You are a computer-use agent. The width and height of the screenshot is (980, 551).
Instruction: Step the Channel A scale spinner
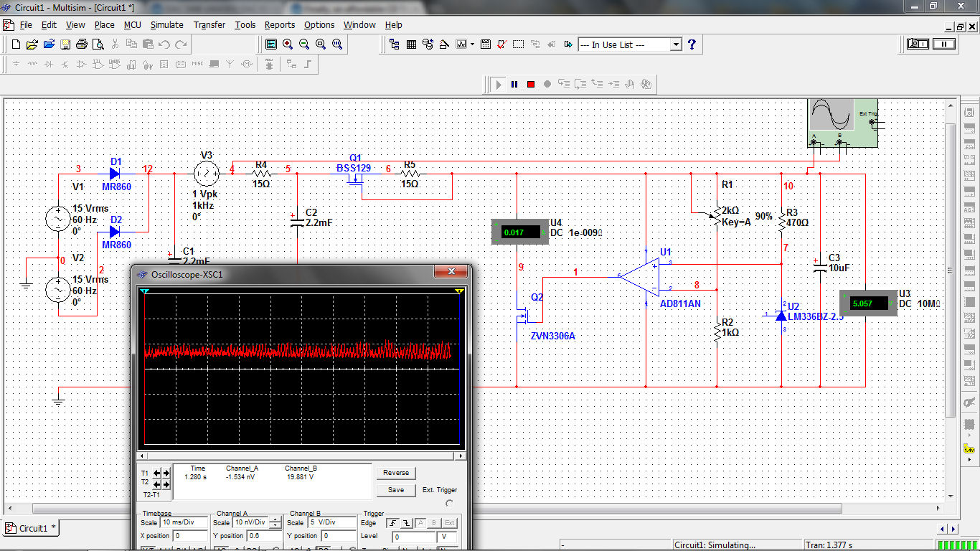tap(275, 523)
